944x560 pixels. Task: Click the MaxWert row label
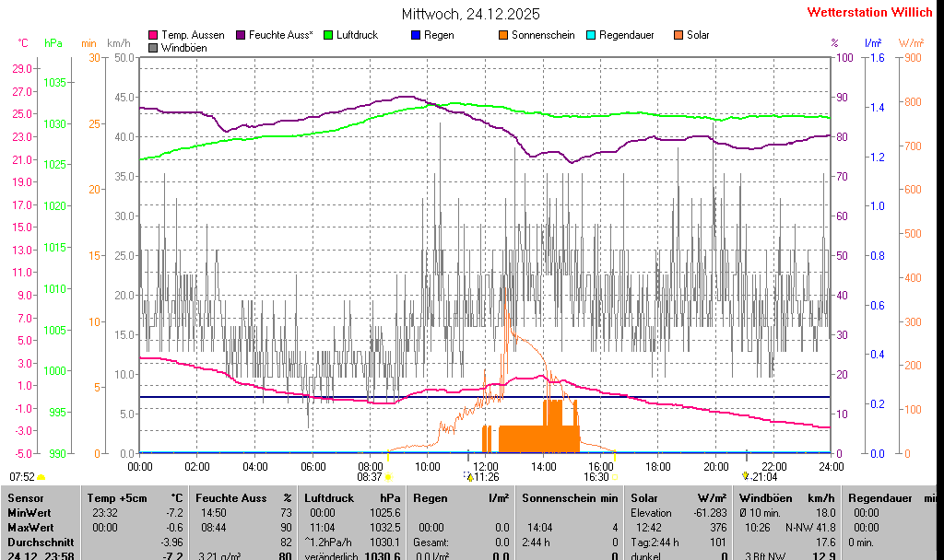tap(30, 527)
